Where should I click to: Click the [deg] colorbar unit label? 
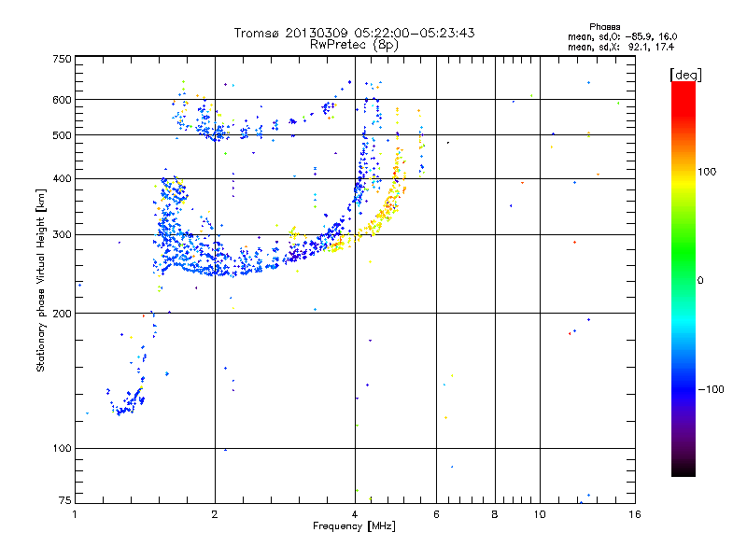point(685,75)
